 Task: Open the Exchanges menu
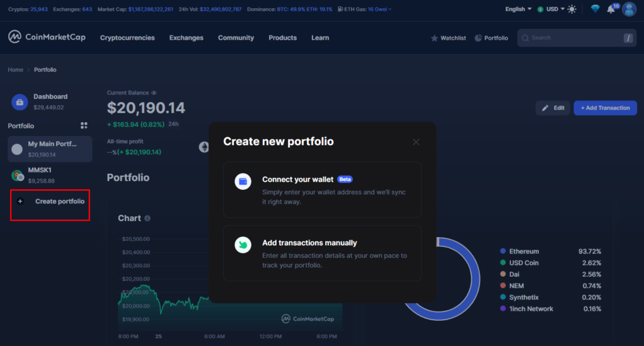click(x=186, y=38)
